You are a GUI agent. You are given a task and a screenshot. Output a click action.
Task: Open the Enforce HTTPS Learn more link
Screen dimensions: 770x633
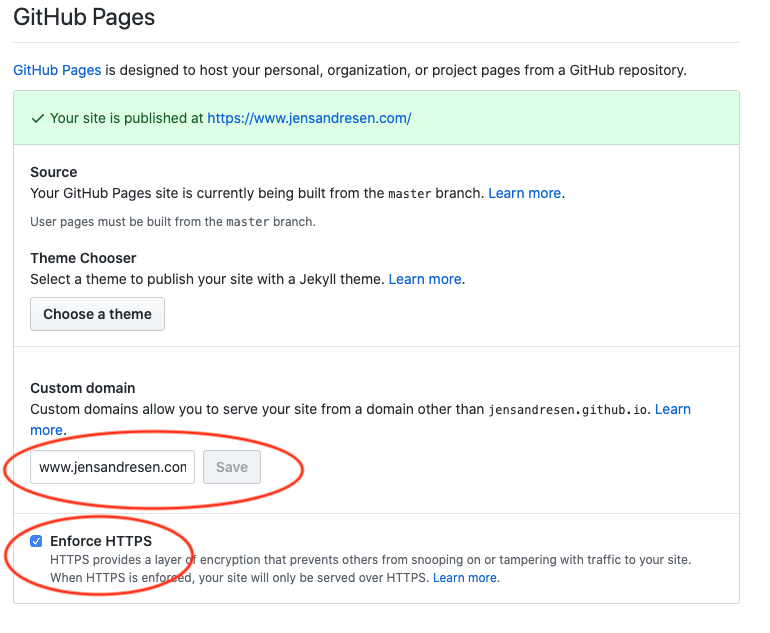click(465, 578)
